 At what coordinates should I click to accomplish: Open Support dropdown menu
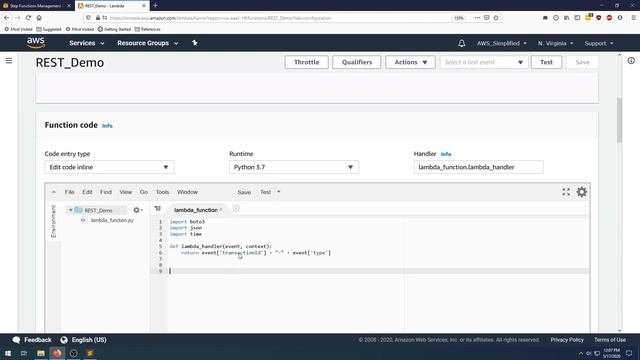pos(599,43)
